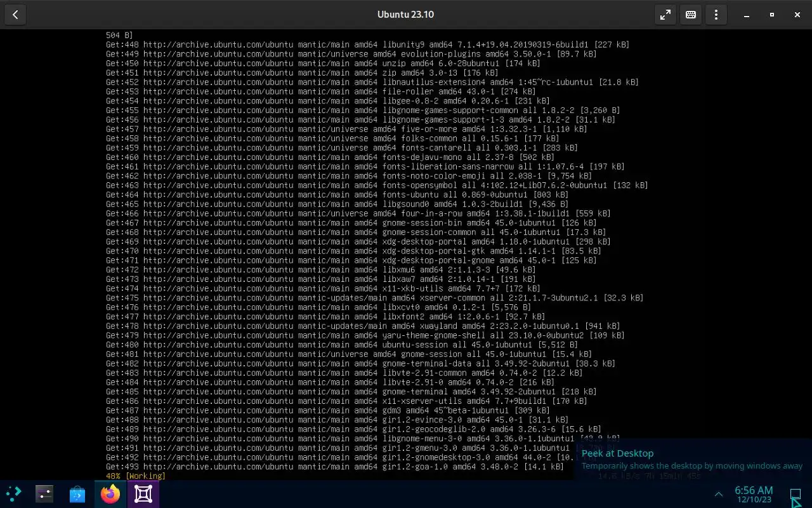The width and height of the screenshot is (812, 508).
Task: Open the clock showing 6:56 AM
Action: [754, 490]
